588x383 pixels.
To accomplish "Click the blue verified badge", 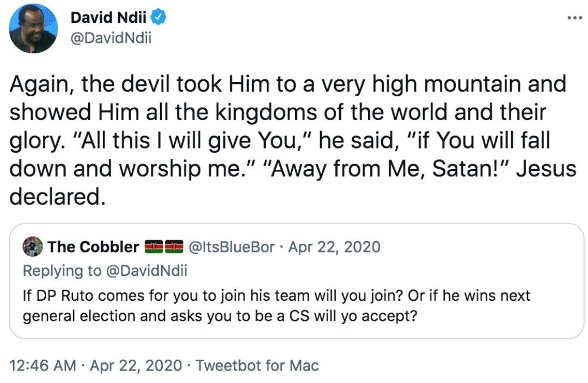I will click(x=158, y=17).
